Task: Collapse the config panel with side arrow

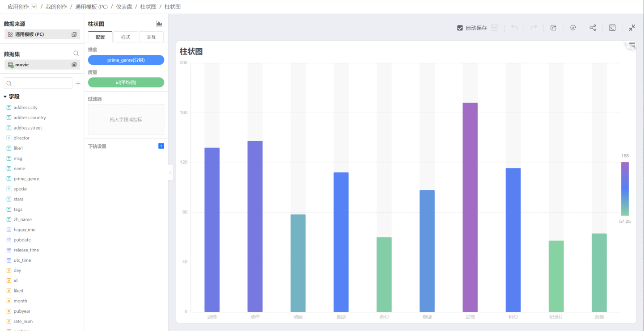Action: [170, 172]
